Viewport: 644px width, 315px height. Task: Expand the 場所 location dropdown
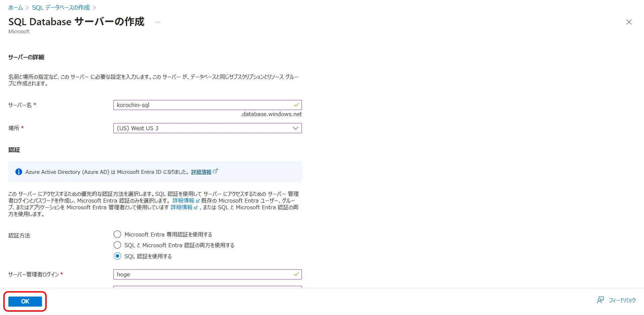207,128
